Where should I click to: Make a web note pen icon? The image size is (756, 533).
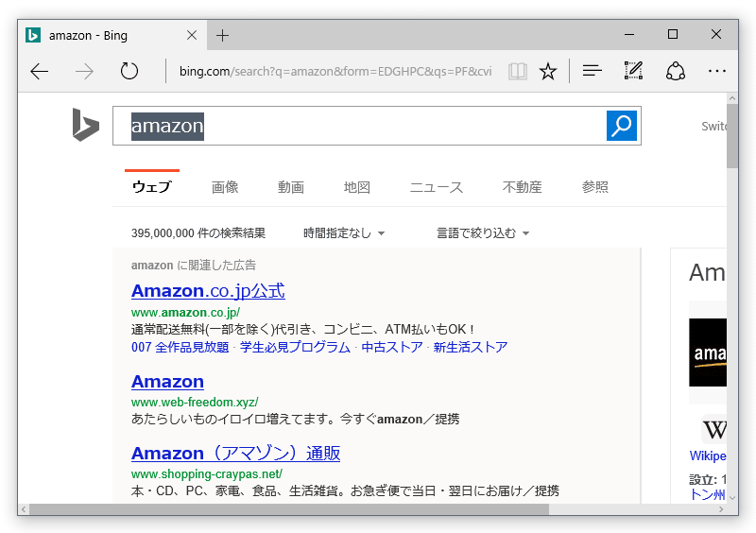click(x=633, y=71)
